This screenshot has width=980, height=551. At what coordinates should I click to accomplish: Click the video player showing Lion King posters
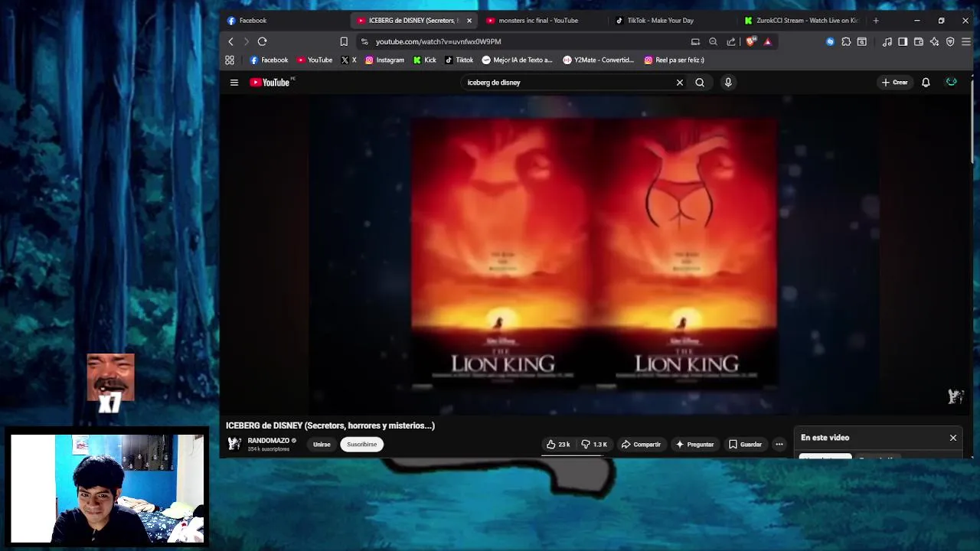point(594,254)
